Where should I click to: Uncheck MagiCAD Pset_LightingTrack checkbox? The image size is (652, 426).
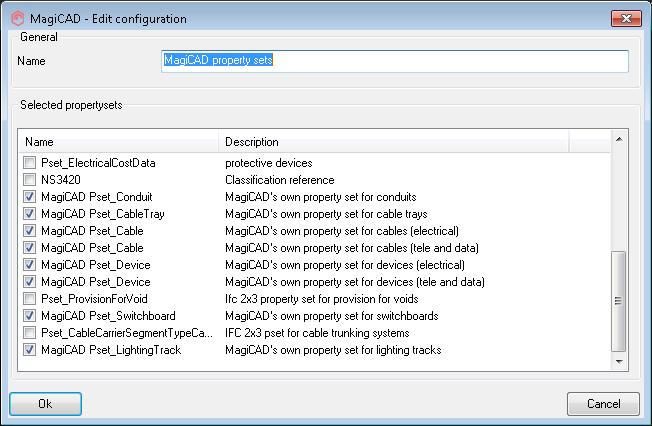[x=30, y=350]
